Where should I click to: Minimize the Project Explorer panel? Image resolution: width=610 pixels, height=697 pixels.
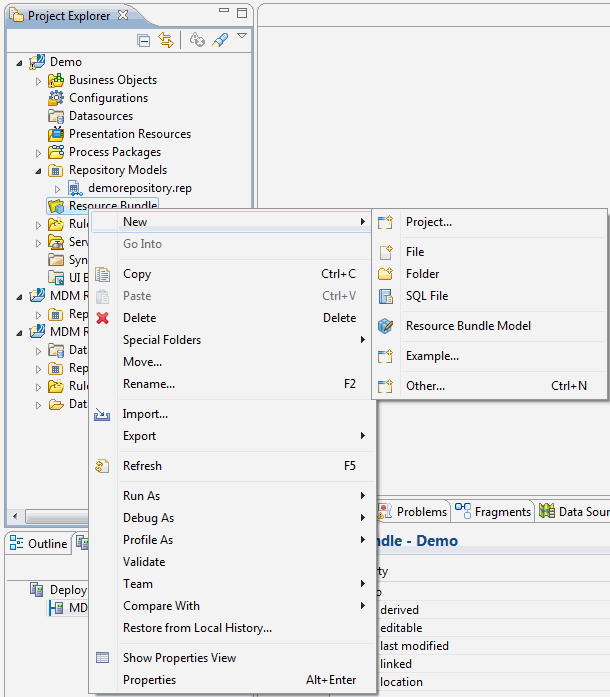(224, 11)
